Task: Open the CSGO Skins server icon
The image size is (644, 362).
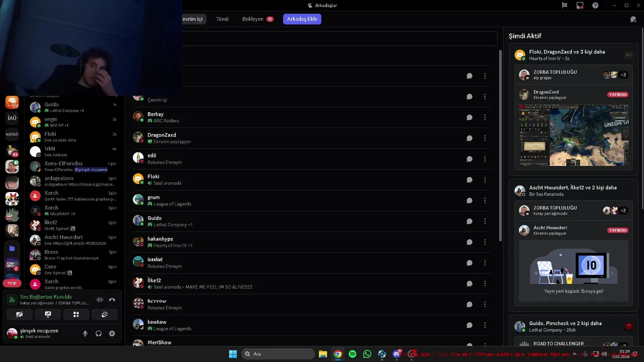Action: coord(12,265)
